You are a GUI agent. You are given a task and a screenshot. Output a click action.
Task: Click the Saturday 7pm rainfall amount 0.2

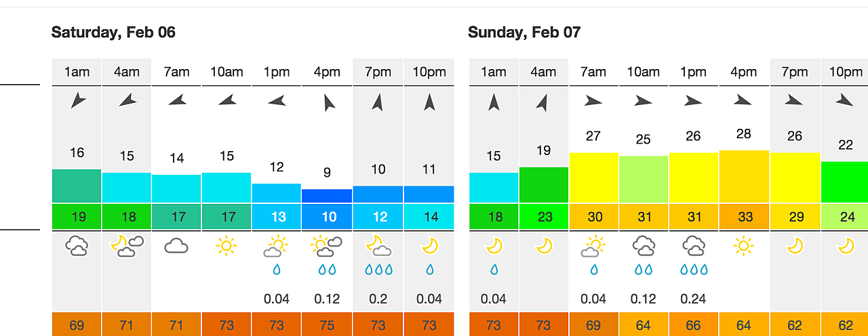point(379,299)
